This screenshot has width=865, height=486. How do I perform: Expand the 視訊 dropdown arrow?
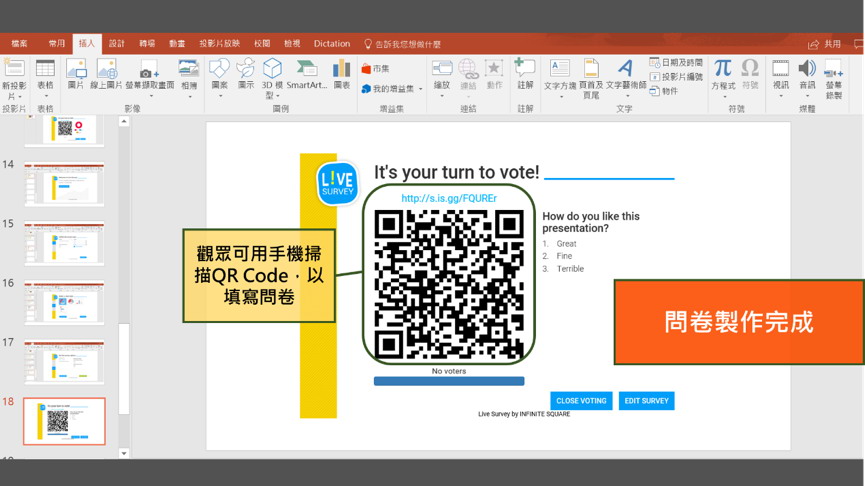(x=781, y=97)
